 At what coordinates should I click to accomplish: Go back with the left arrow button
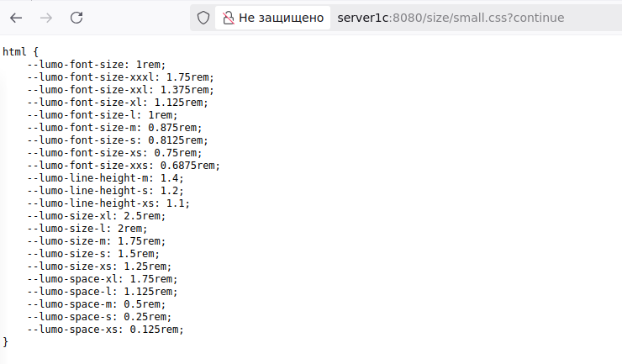16,18
